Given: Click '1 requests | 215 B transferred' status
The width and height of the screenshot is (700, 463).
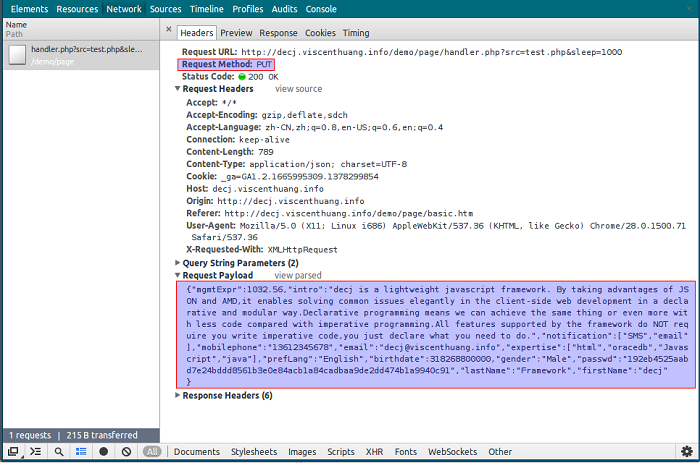Looking at the screenshot, I should tap(73, 435).
